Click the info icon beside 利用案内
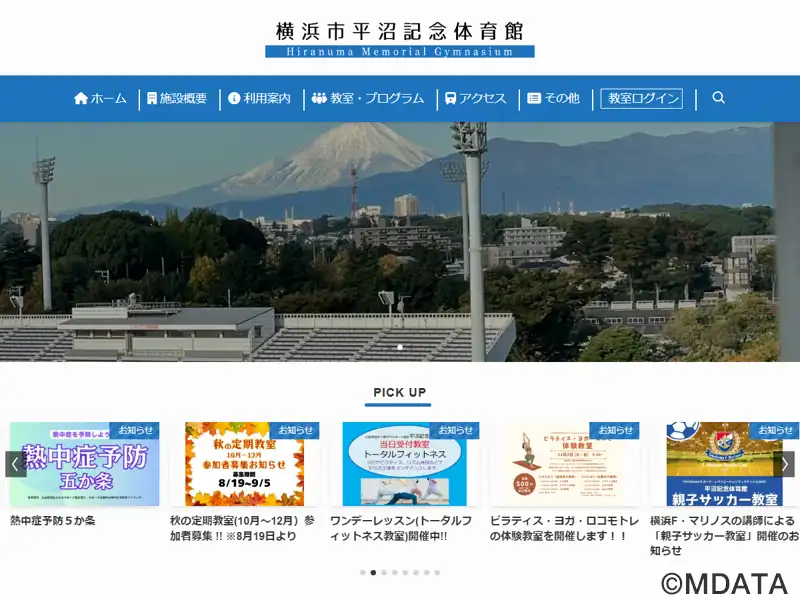The image size is (800, 600). click(x=234, y=99)
